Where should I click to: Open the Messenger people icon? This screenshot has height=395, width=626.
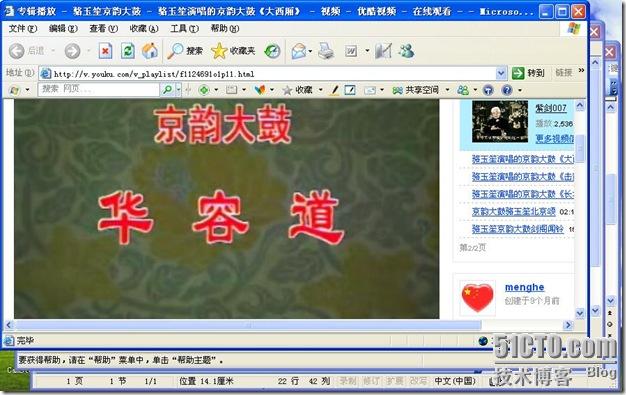406,51
